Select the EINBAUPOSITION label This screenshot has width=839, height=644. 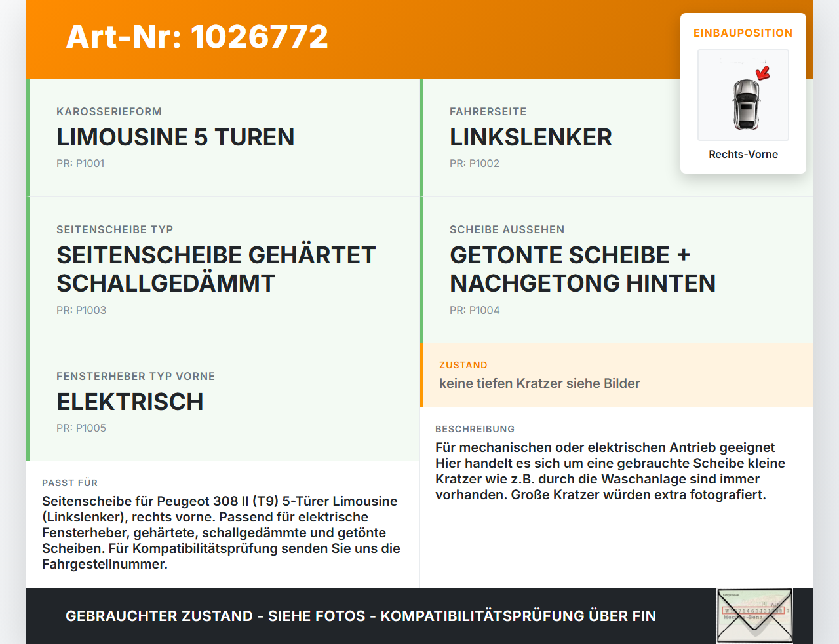pos(743,33)
